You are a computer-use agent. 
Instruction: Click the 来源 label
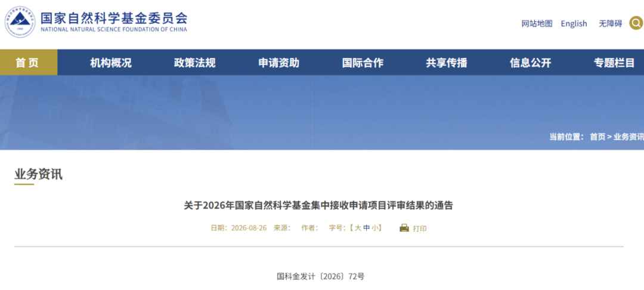[x=281, y=228]
